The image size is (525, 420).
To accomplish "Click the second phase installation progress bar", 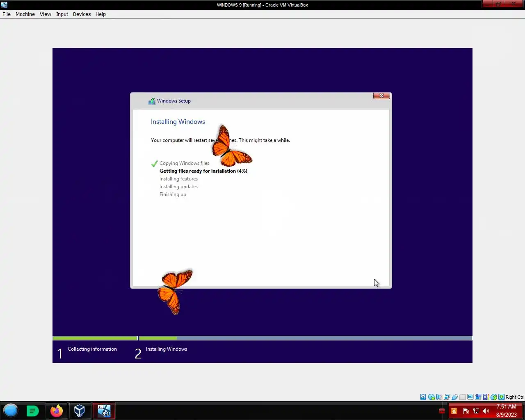I will coord(306,338).
